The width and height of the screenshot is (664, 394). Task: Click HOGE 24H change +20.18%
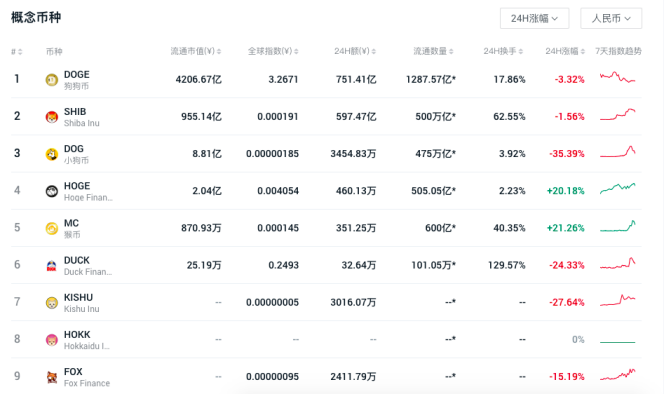pos(566,191)
